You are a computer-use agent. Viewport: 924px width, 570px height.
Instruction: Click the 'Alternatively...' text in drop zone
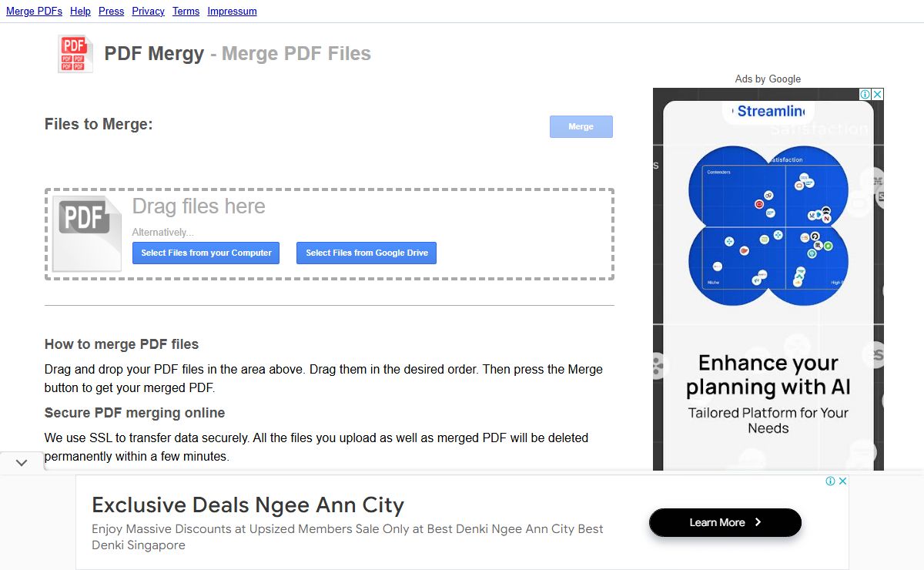pos(162,232)
